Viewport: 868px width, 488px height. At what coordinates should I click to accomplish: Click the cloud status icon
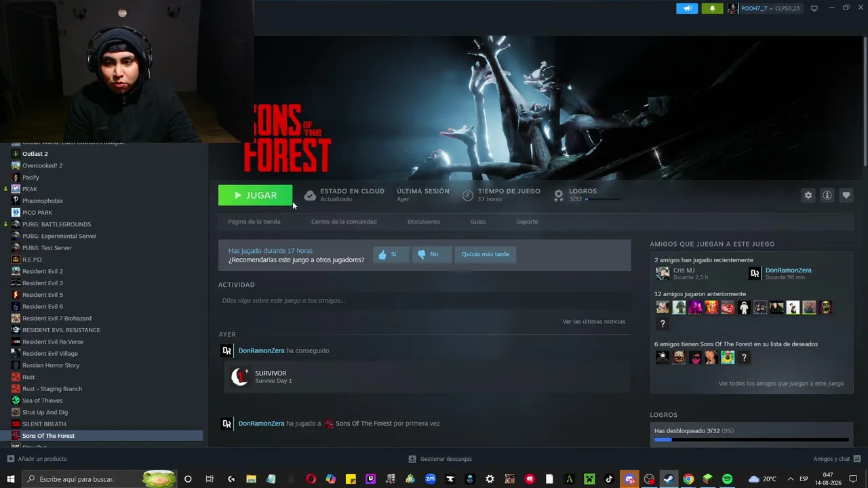coord(310,195)
